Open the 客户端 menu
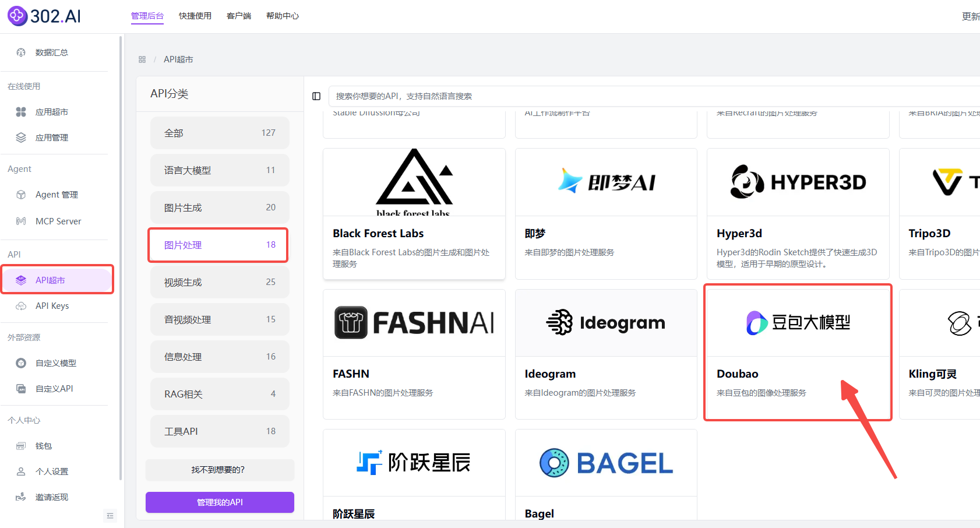This screenshot has width=980, height=528. pos(239,16)
